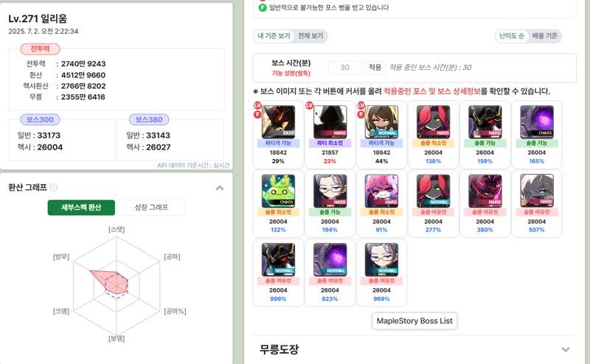Click the EASY boss icon at 29%
Viewport: 590px width, 364px height.
pyautogui.click(x=278, y=122)
